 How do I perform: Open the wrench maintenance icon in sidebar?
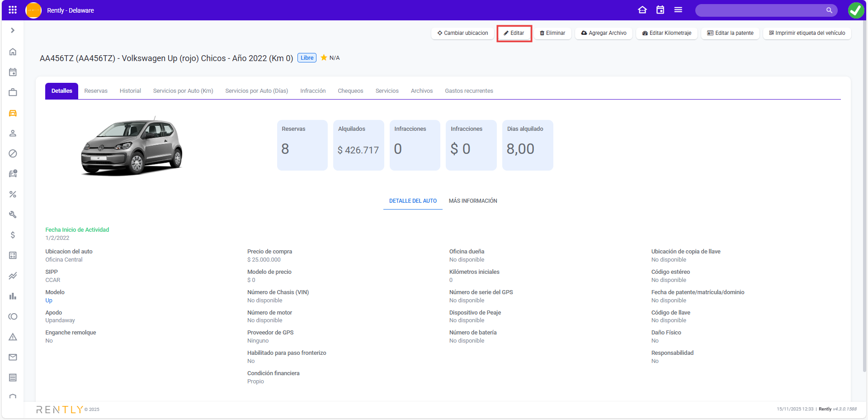(13, 215)
